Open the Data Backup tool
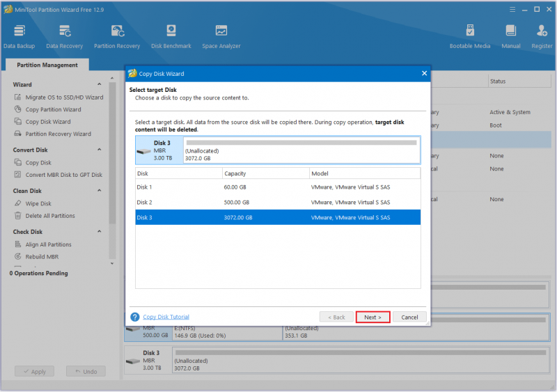The height and width of the screenshot is (392, 557). click(19, 37)
